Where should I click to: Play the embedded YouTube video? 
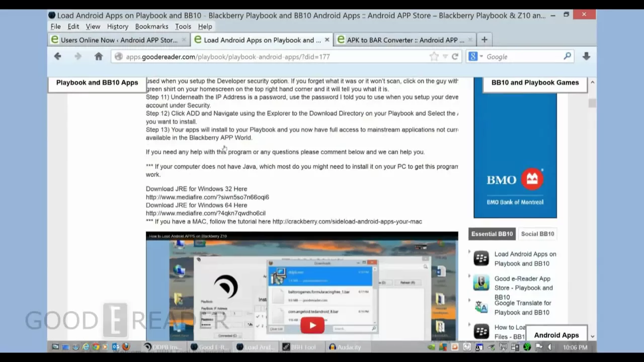(312, 325)
